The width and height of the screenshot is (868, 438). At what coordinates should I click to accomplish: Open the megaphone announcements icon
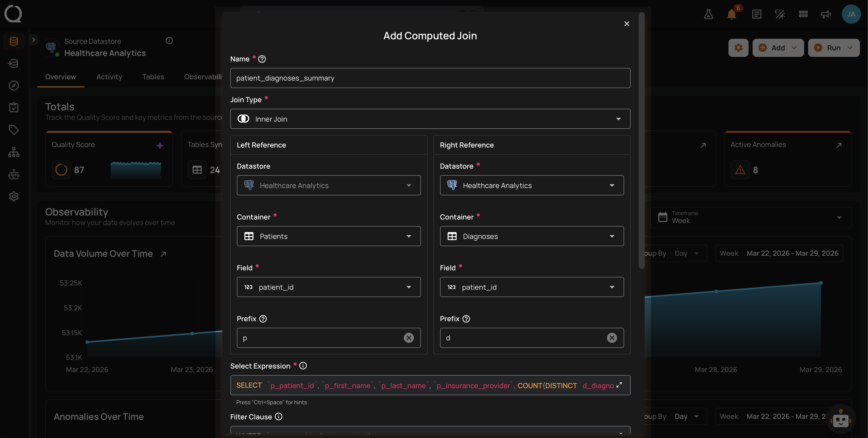(826, 14)
